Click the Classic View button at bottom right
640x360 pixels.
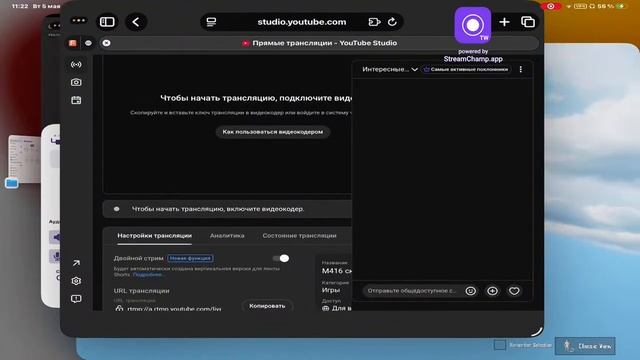[585, 346]
